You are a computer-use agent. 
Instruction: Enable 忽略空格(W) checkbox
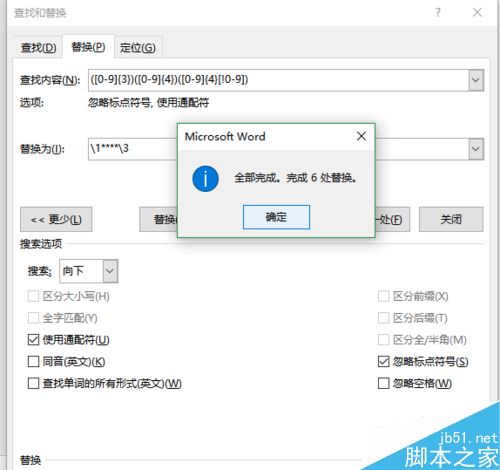383,383
